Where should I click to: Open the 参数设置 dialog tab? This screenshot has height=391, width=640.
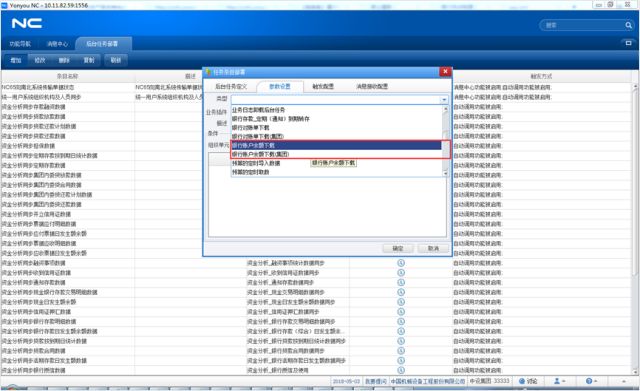(280, 87)
